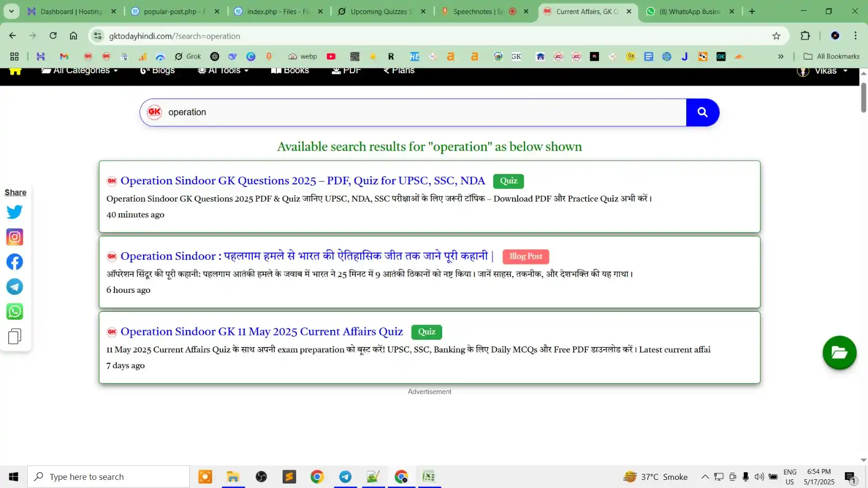Show hidden system tray icons
Image resolution: width=868 pixels, height=488 pixels.
[705, 477]
